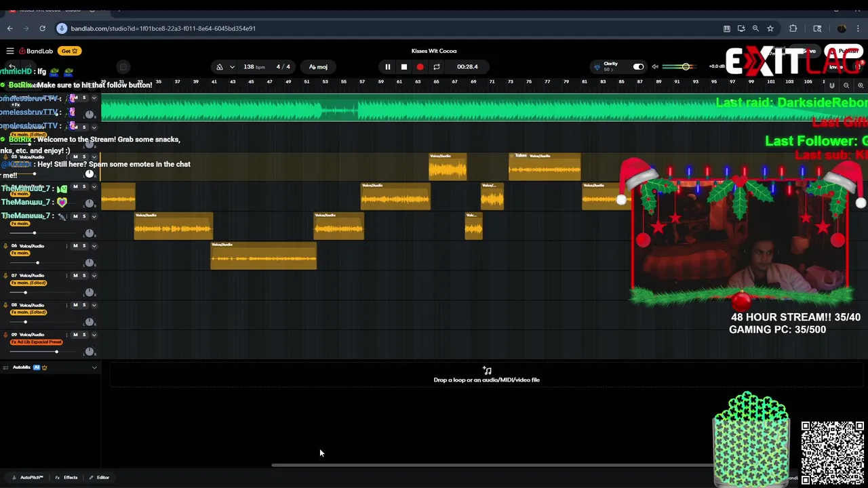Viewport: 868px width, 488px height.
Task: Open the BandLab hamburger menu
Action: pos(10,51)
